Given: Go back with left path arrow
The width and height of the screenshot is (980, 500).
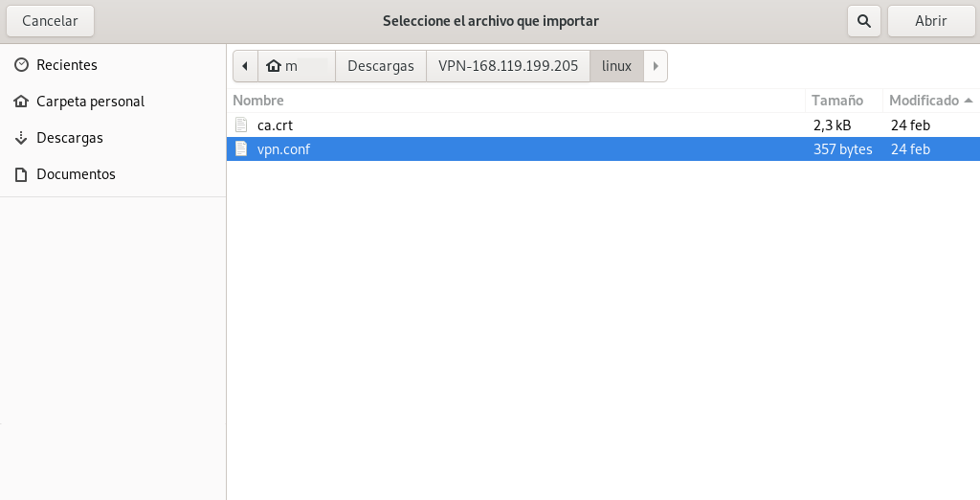Looking at the screenshot, I should coord(245,66).
